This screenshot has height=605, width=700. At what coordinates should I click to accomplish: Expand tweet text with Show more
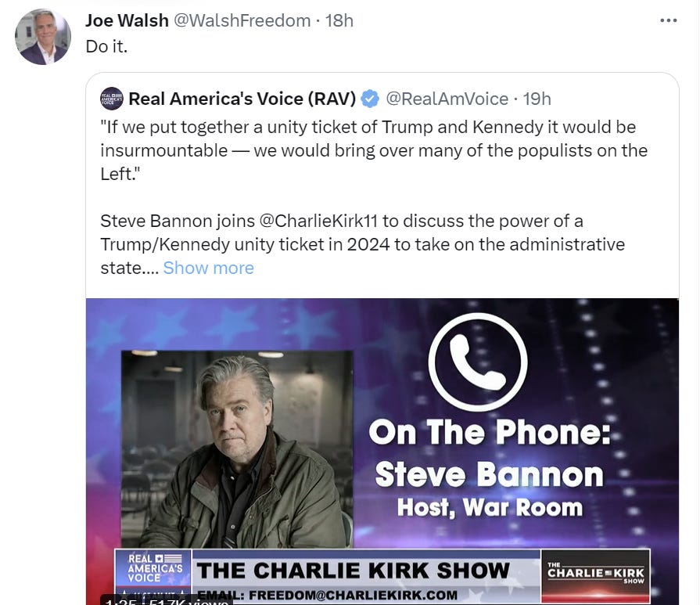coord(209,268)
